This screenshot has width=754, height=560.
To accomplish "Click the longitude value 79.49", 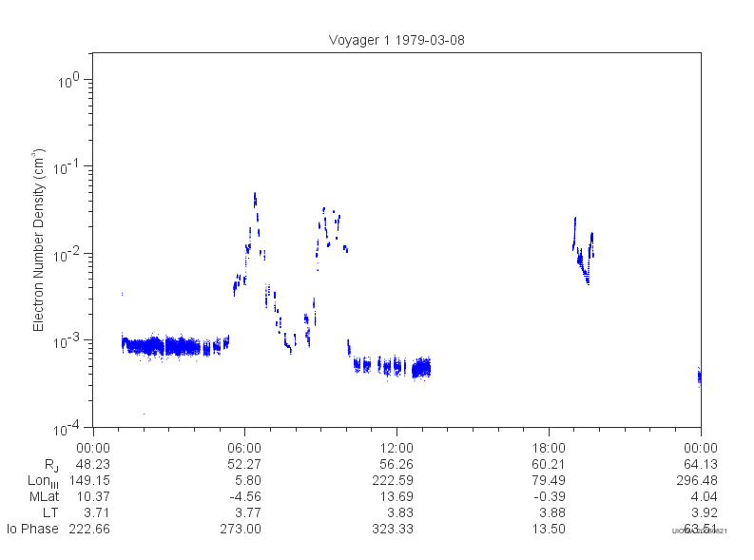I will 549,480.
